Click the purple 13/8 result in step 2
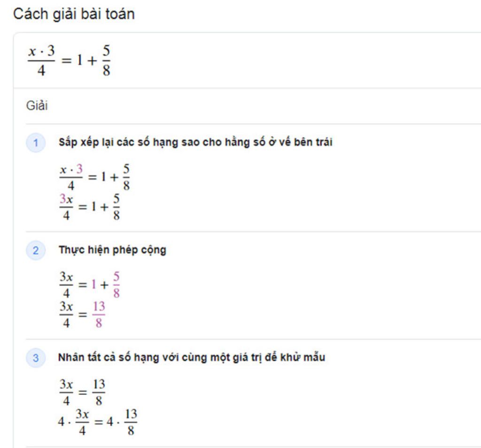The width and height of the screenshot is (481, 448). (x=98, y=315)
